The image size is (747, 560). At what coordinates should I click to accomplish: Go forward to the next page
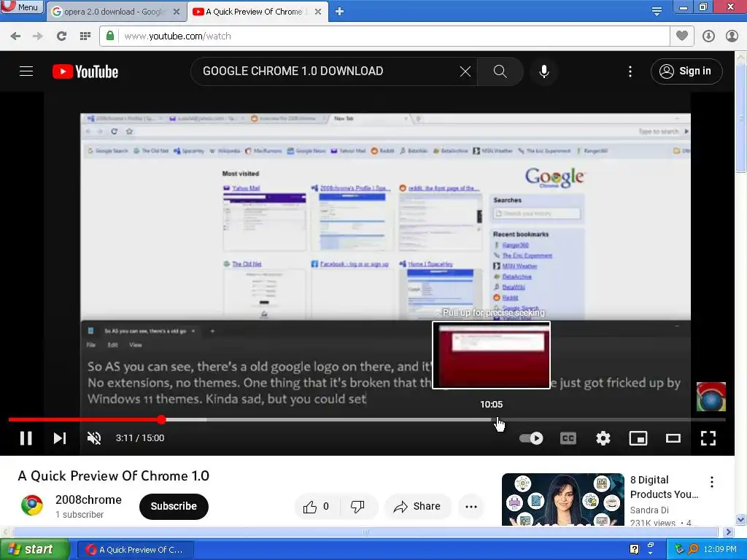[38, 36]
